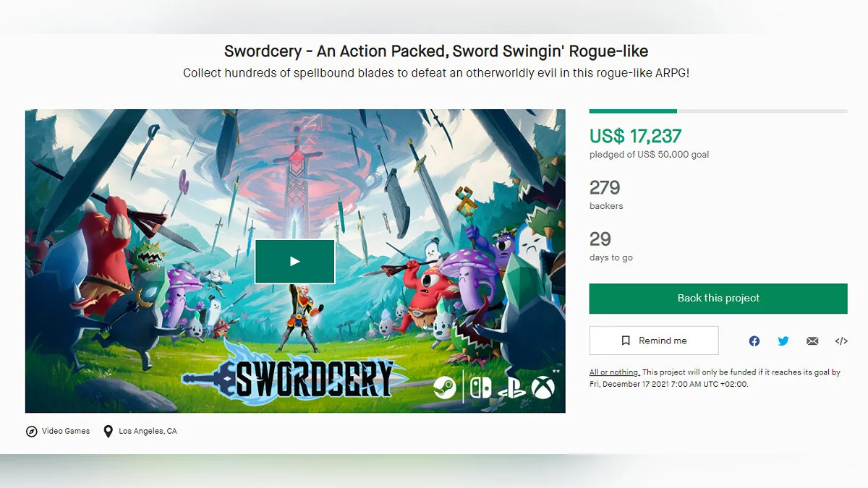Open the embed code icon

click(x=841, y=341)
